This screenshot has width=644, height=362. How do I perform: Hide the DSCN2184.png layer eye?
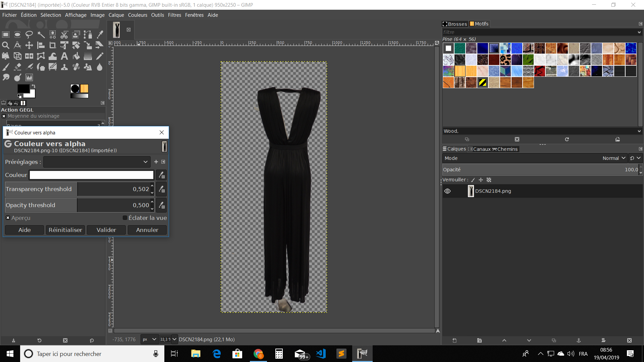[447, 191]
